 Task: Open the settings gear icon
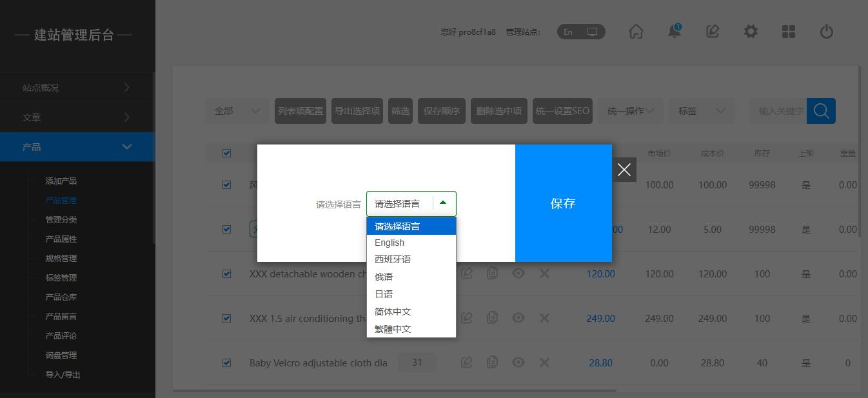751,32
